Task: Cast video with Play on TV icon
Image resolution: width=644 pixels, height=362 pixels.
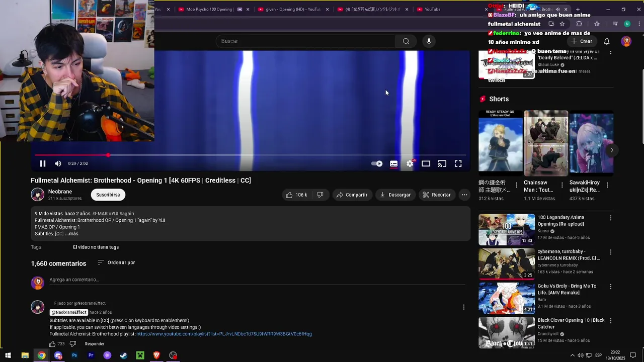Action: coord(442,163)
